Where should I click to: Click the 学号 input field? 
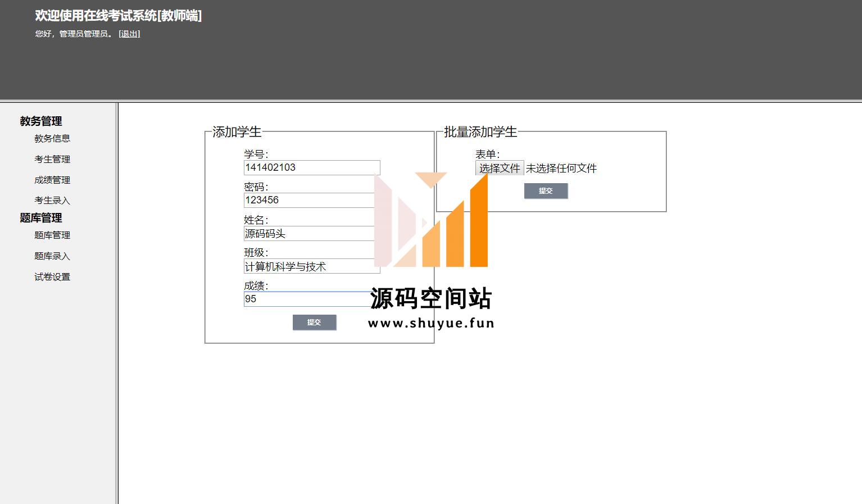coord(312,167)
